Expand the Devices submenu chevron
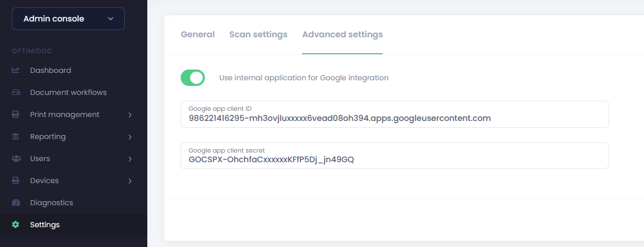Image resolution: width=644 pixels, height=247 pixels. click(x=130, y=181)
